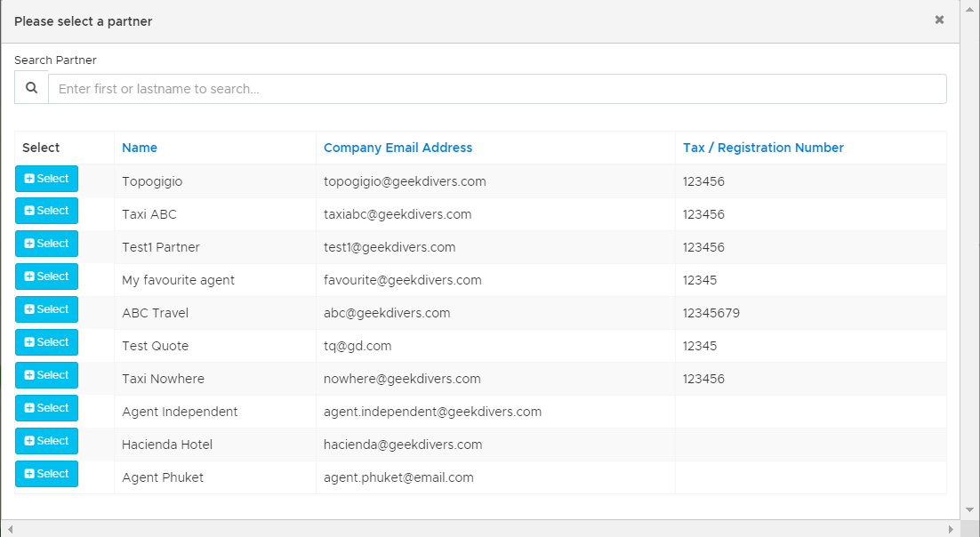Sort by Company Email Address column

(398, 148)
